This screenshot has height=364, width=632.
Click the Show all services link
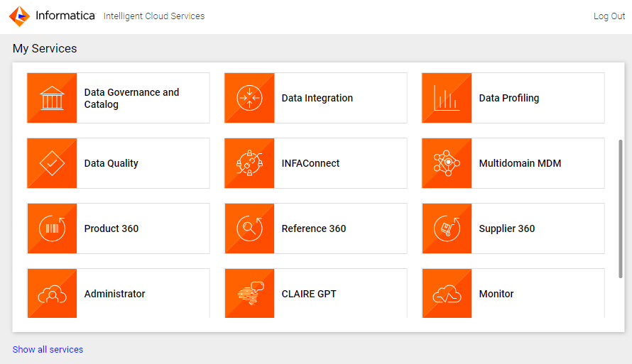(48, 350)
